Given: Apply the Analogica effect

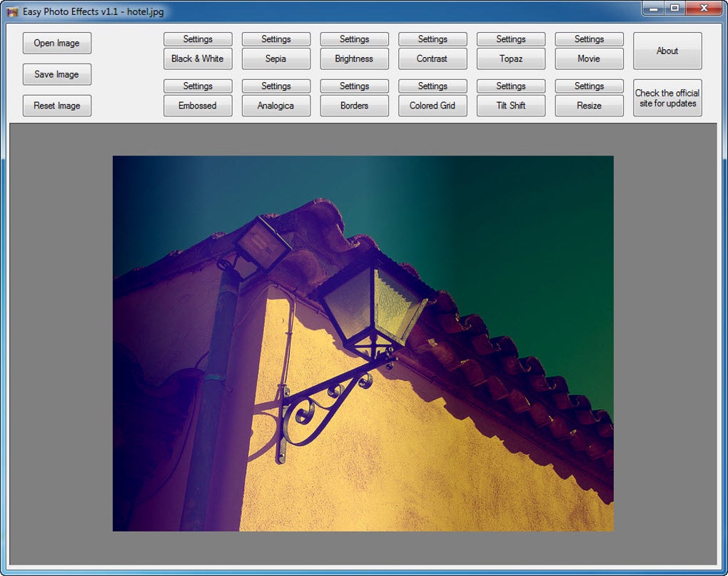Looking at the screenshot, I should [276, 106].
